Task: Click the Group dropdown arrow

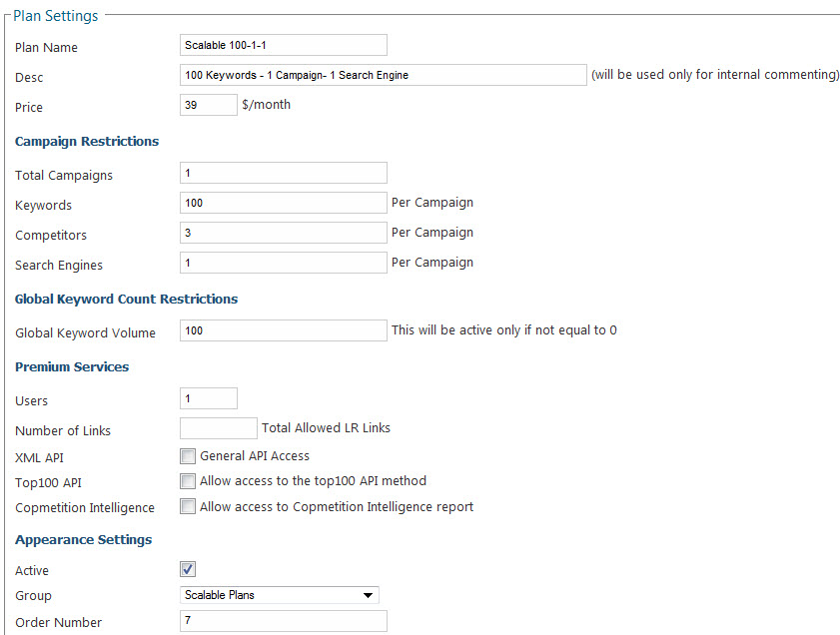Action: click(369, 596)
